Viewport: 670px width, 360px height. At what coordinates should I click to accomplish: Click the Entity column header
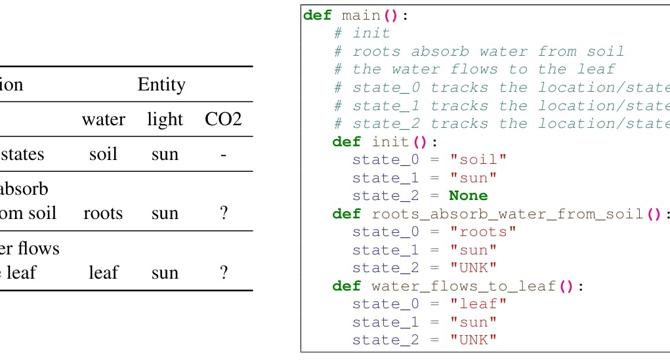[162, 85]
